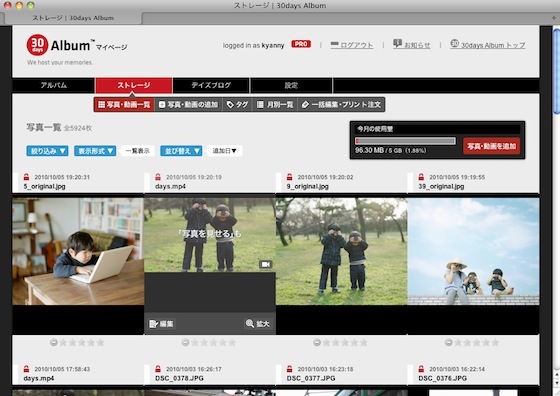Give 9_original.jpg a three-star rating

coord(345,343)
